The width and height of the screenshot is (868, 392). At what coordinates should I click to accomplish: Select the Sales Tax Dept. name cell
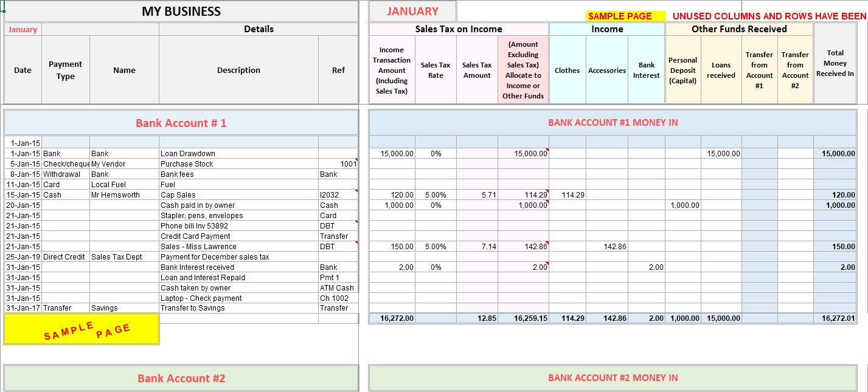point(124,257)
